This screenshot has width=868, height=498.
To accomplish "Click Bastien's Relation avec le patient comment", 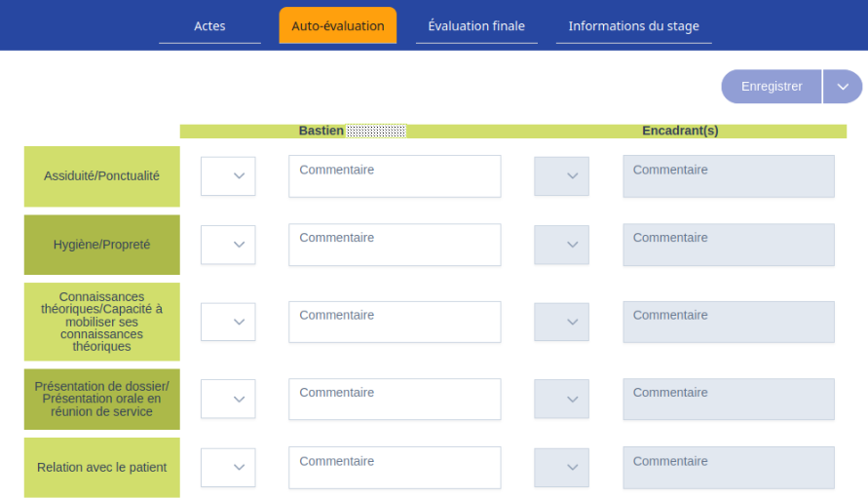I will click(x=395, y=468).
